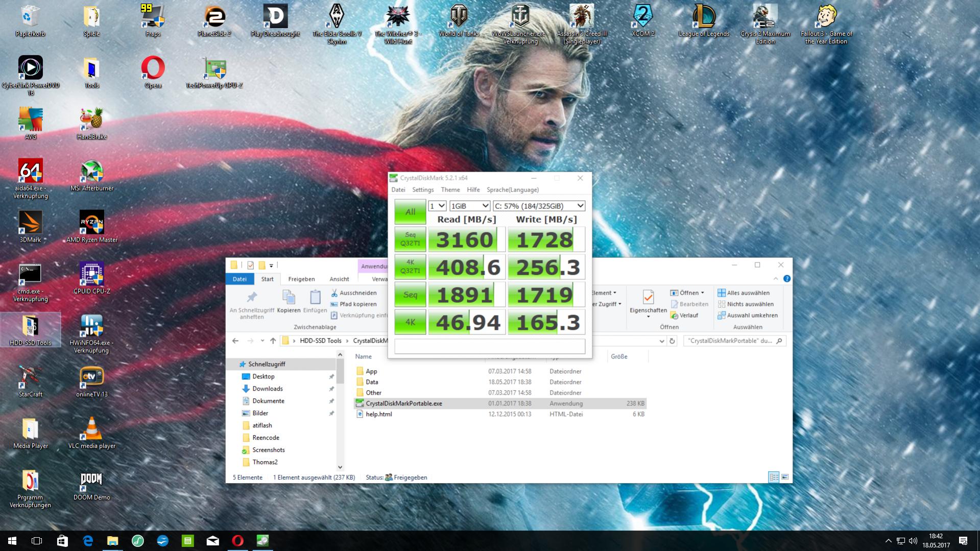Open the Explorer address bar history dropdown

[x=662, y=341]
